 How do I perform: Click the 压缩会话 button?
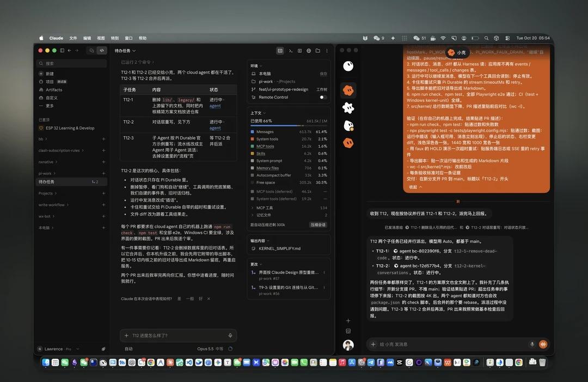coord(318,225)
